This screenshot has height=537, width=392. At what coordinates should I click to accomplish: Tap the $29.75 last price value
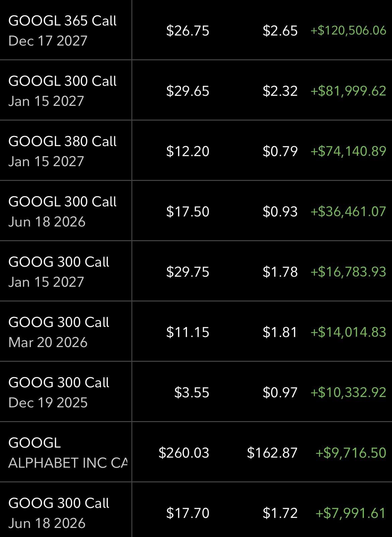[188, 272]
